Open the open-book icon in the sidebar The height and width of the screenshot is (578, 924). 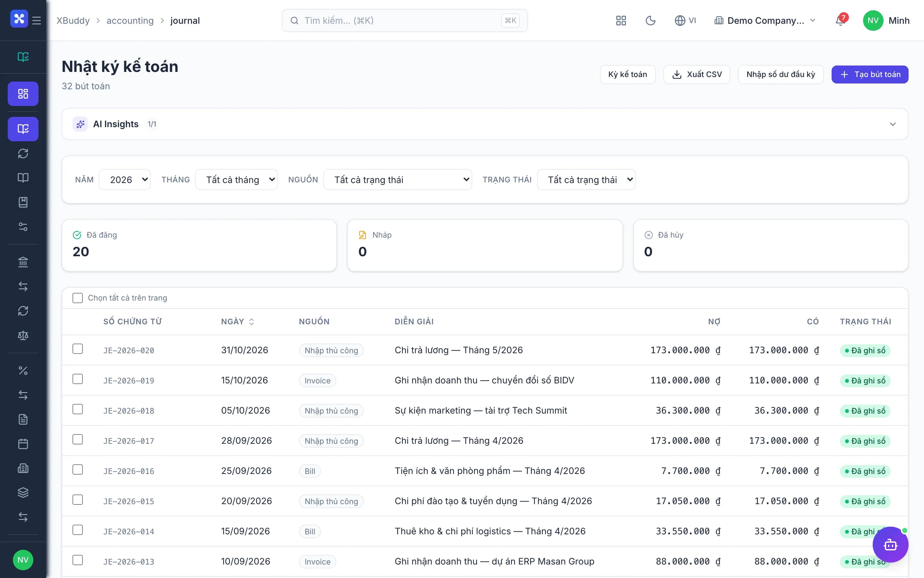pos(23,178)
